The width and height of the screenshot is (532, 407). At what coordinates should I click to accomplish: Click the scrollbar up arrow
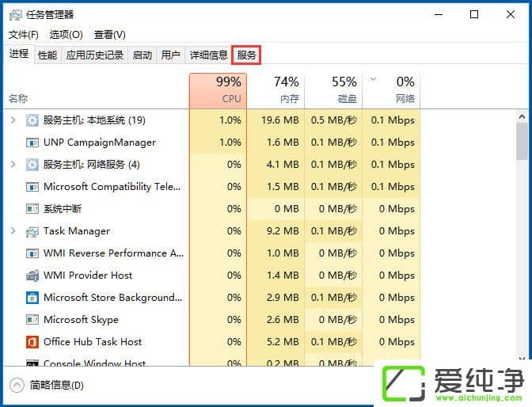click(x=522, y=116)
